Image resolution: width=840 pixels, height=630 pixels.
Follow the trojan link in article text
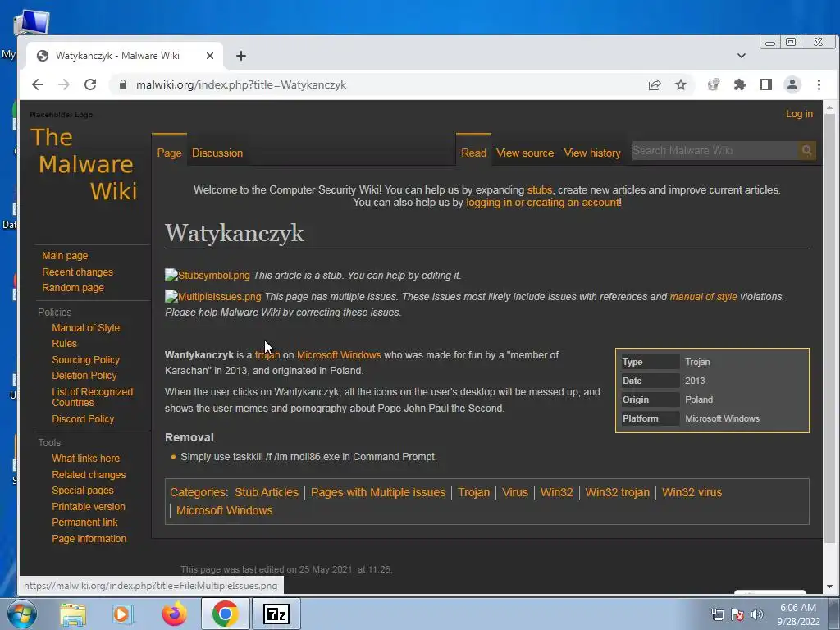coord(267,355)
